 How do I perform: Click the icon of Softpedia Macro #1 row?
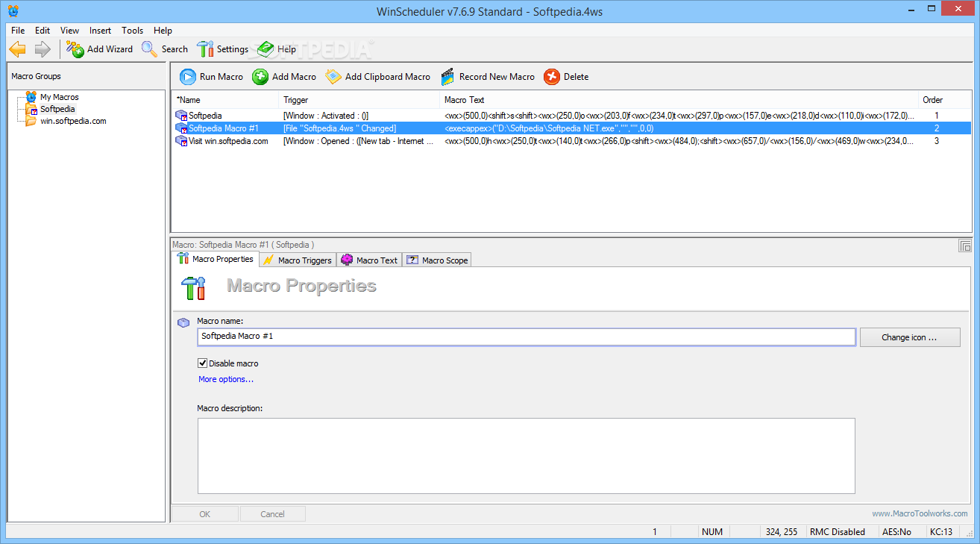(x=181, y=128)
